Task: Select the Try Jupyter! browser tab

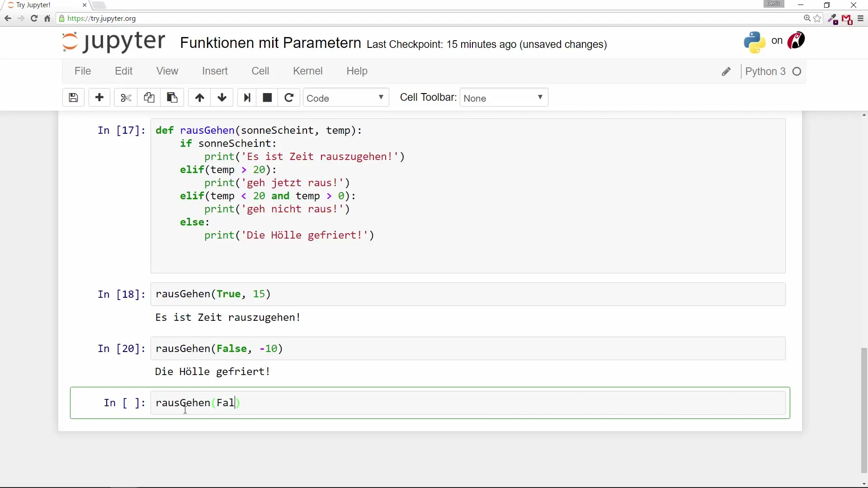Action: tap(45, 5)
